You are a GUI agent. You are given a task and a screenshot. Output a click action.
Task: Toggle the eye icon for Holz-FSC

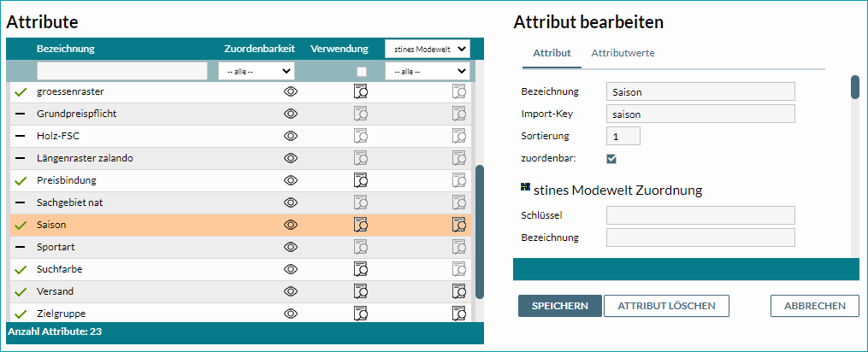pyautogui.click(x=291, y=136)
